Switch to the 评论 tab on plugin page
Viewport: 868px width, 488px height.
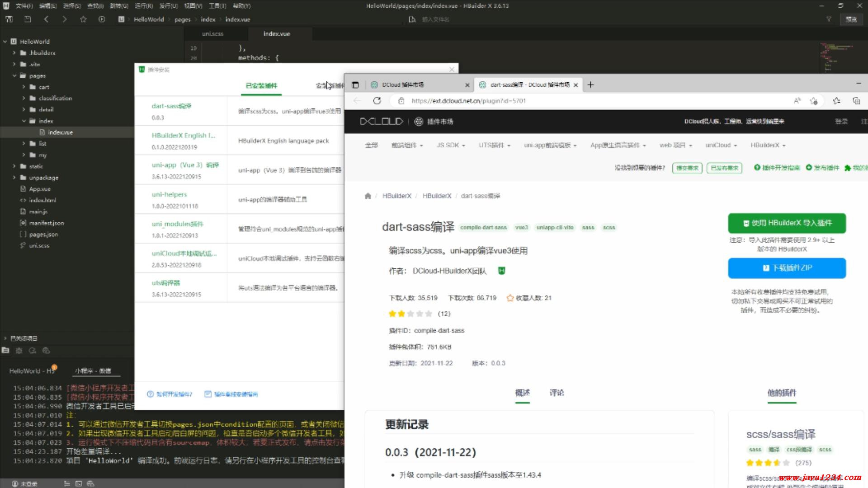point(557,393)
